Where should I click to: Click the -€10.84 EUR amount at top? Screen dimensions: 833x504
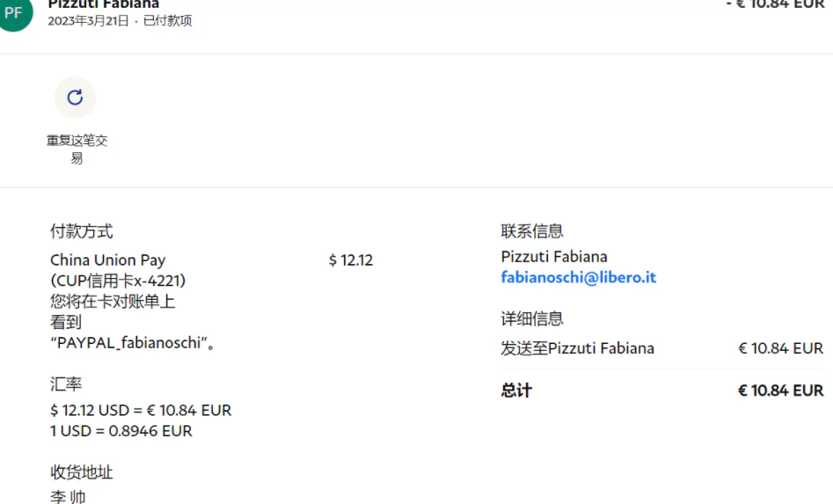[x=775, y=4]
